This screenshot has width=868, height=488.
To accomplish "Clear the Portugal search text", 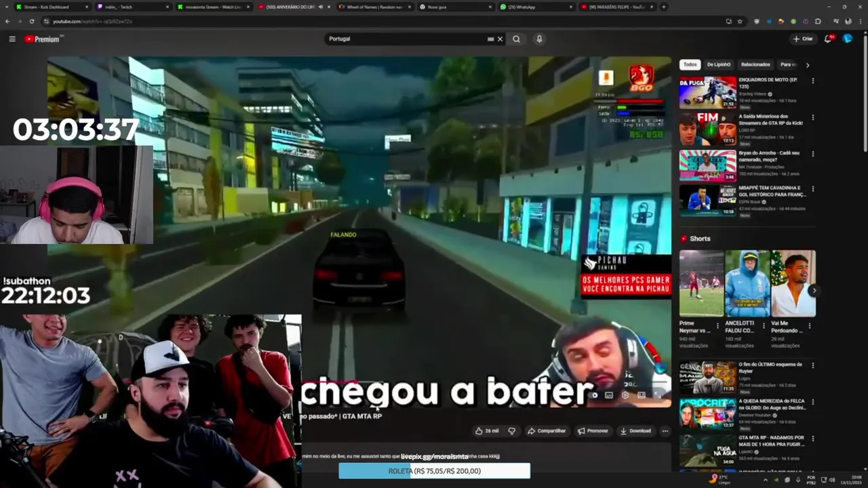I will (500, 39).
